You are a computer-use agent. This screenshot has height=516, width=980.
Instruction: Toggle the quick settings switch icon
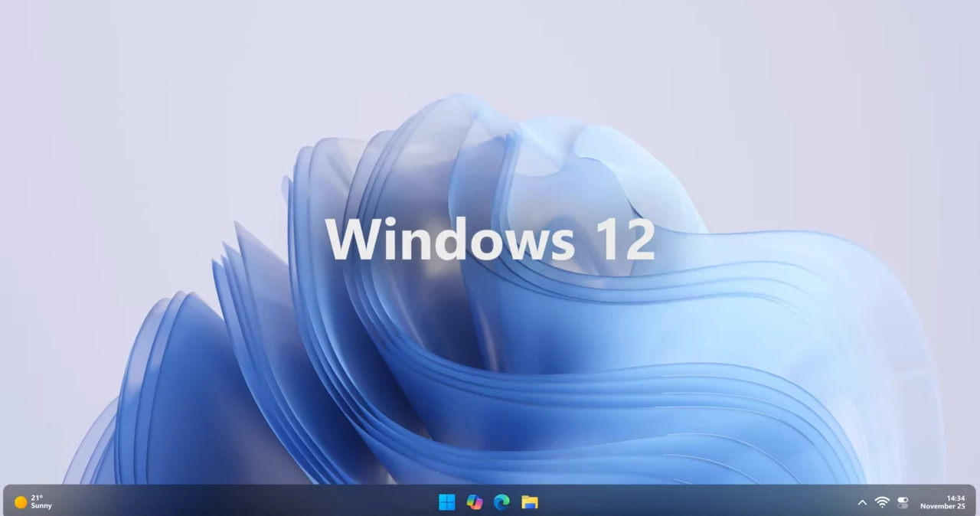(x=903, y=502)
